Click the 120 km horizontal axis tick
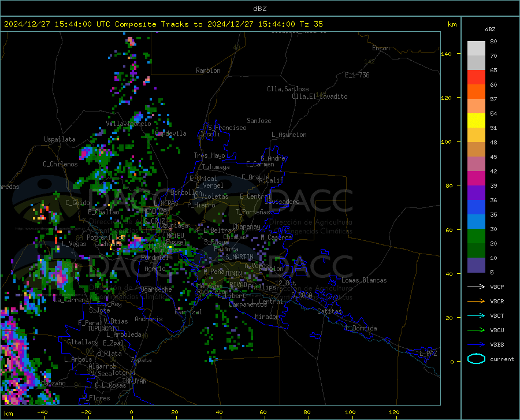This screenshot has height=420, width=520. click(394, 412)
